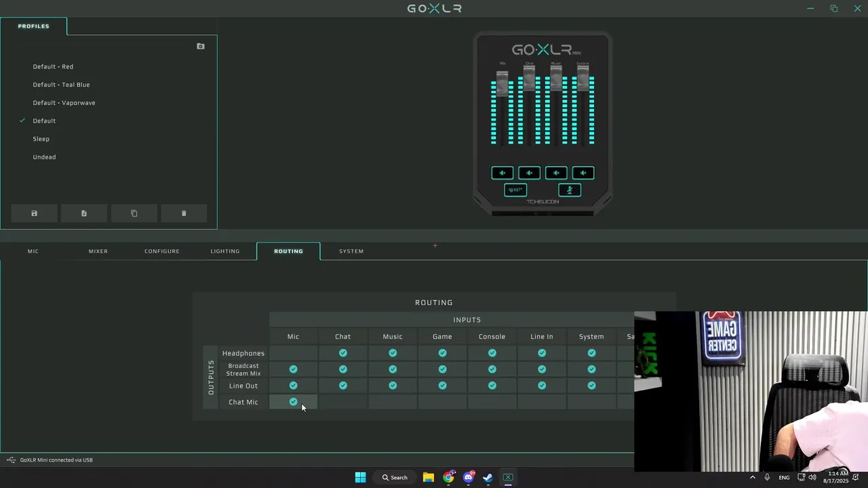Select the ROUTING tab
This screenshot has width=868, height=488.
288,251
